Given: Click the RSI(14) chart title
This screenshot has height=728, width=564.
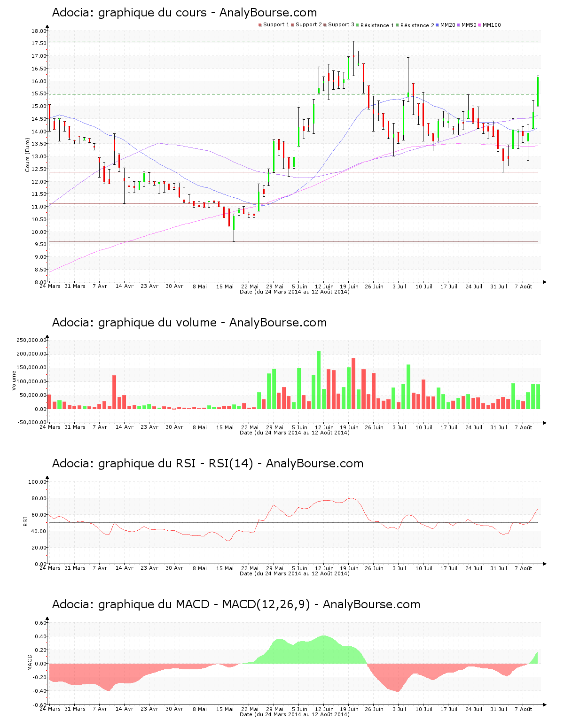Looking at the screenshot, I should tap(207, 464).
